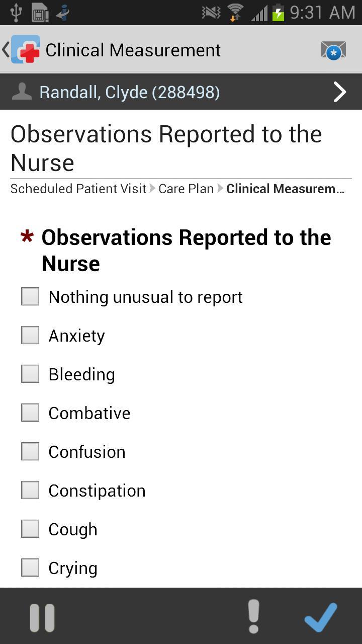Enable the Combative checkbox

(x=30, y=413)
